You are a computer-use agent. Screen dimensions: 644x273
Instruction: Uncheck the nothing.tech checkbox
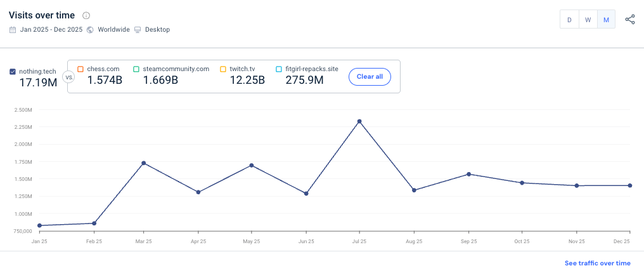(13, 72)
